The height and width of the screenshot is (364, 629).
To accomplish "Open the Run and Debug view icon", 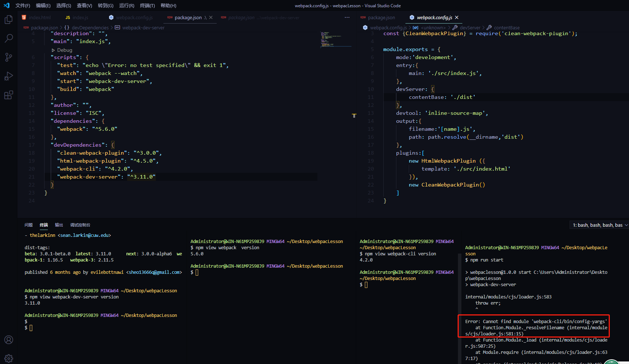I will coord(9,76).
